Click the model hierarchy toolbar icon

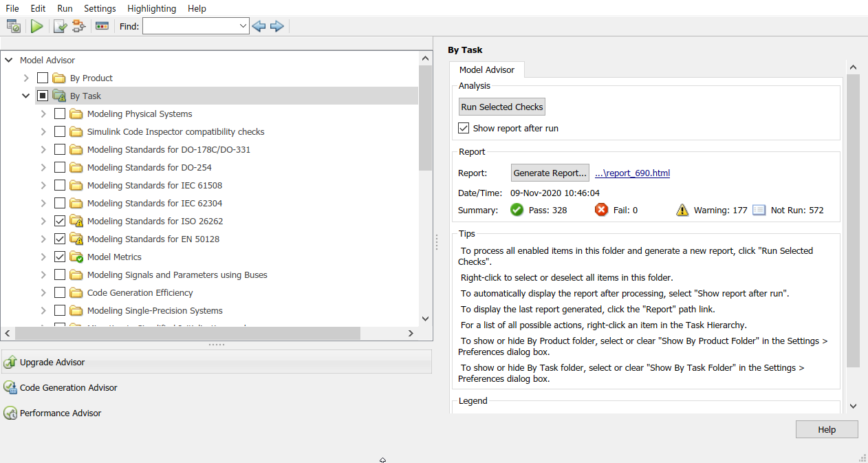[78, 25]
